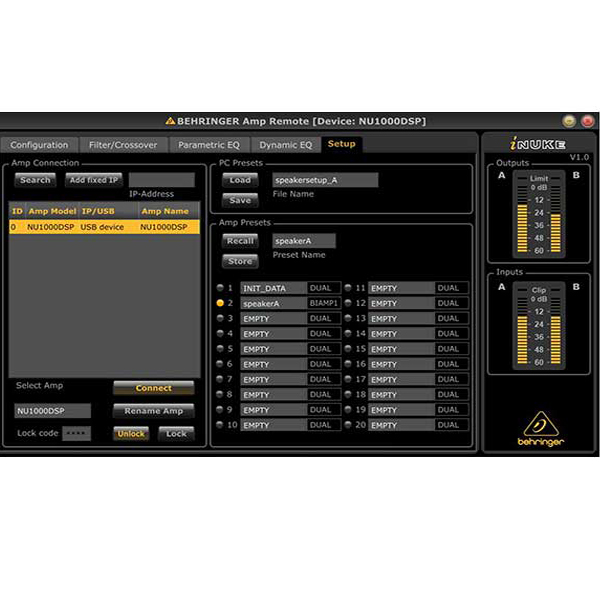Click the Amp Name column header
Image resolution: width=600 pixels, height=600 pixels.
pos(168,211)
